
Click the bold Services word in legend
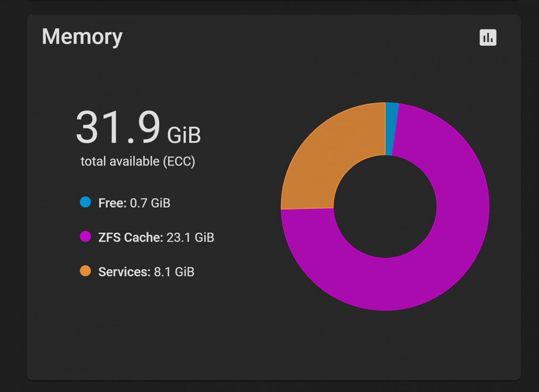pos(124,272)
